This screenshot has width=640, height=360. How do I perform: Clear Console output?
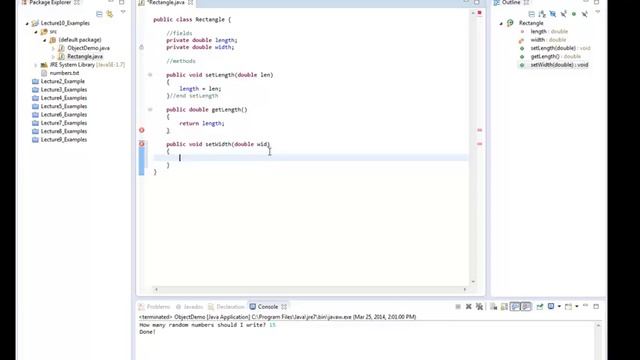point(493,307)
